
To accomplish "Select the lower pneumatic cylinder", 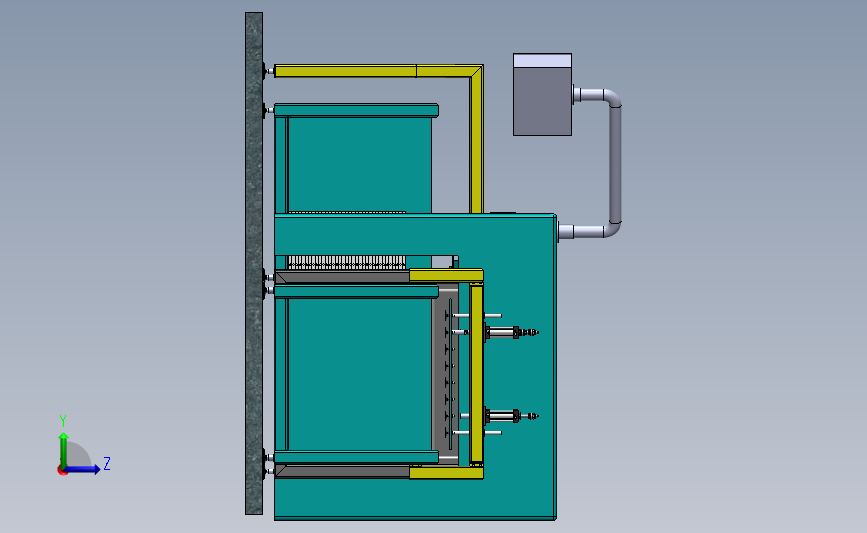I will [510, 416].
